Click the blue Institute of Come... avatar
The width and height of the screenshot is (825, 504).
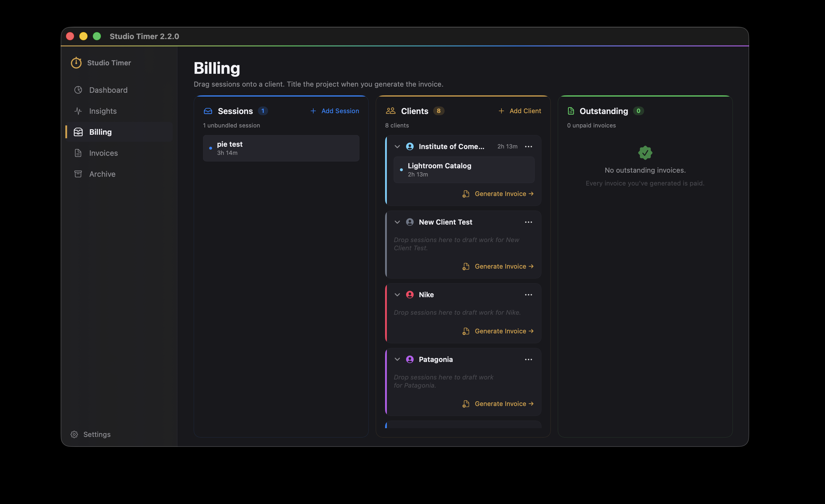(410, 147)
